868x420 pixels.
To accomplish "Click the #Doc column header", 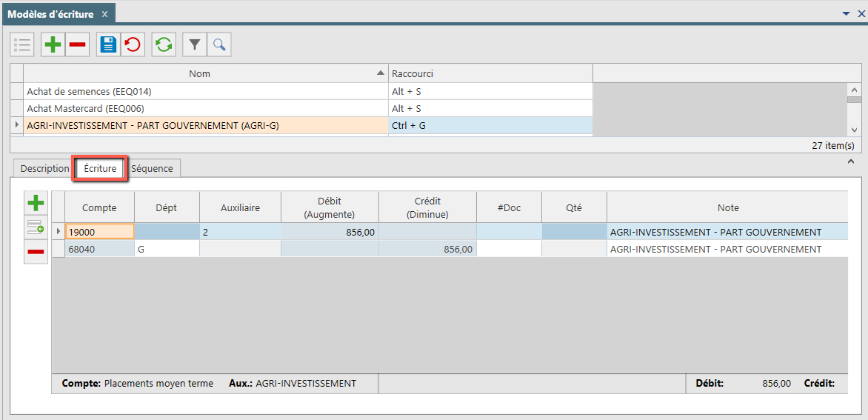I will pyautogui.click(x=510, y=207).
